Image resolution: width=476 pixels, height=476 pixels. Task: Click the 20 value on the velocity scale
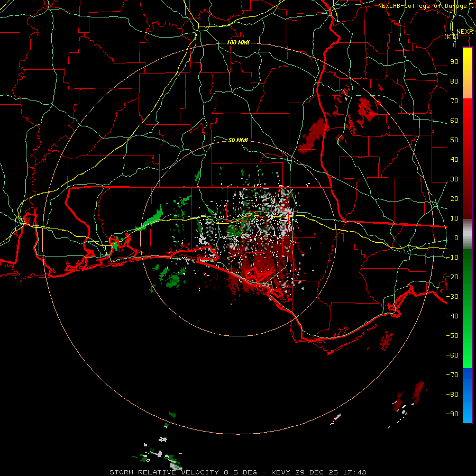pos(454,198)
